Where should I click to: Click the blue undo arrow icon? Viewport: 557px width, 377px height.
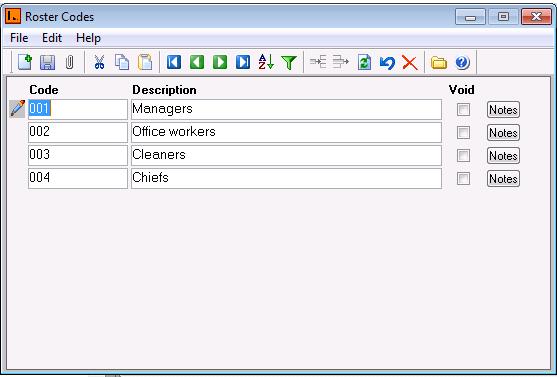tap(387, 63)
